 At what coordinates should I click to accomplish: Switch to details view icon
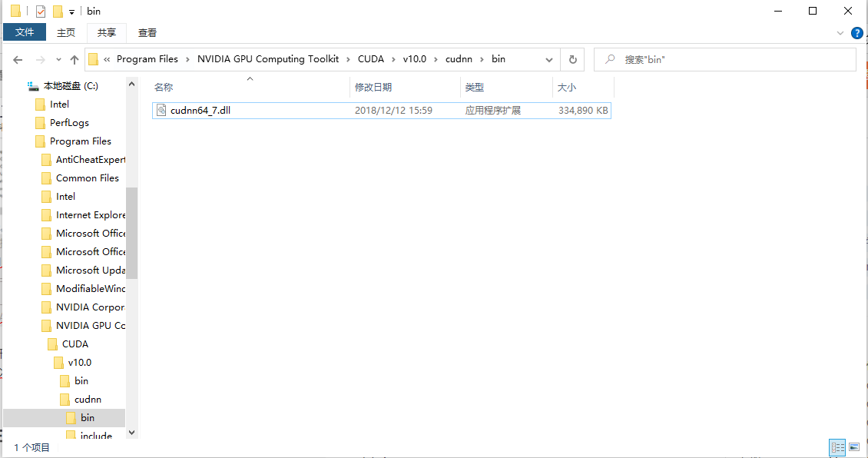tap(837, 447)
